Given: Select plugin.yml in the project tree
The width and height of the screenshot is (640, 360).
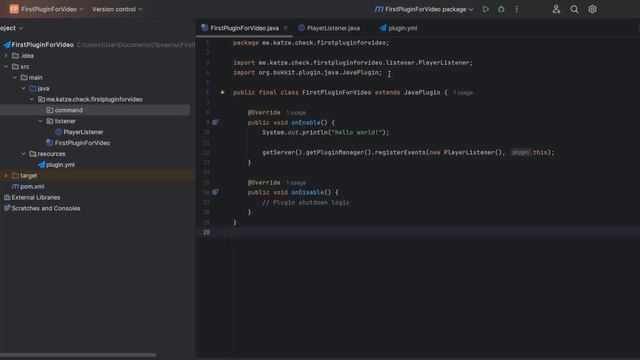Looking at the screenshot, I should 60,164.
